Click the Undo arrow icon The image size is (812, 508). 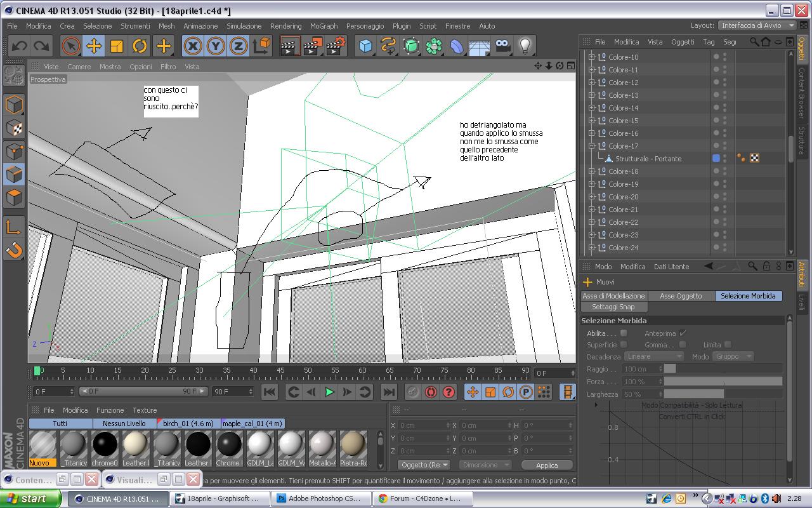19,46
